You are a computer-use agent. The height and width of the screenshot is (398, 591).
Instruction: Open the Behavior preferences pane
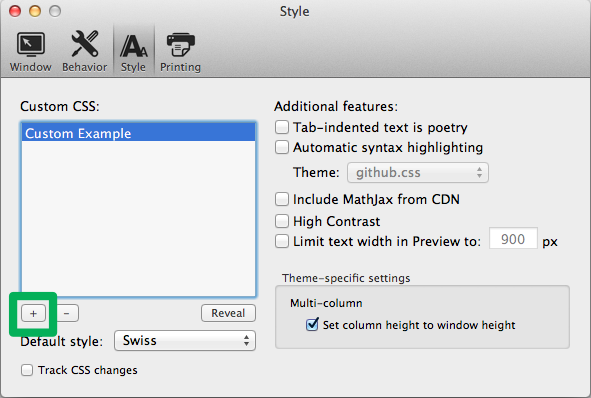pos(85,52)
